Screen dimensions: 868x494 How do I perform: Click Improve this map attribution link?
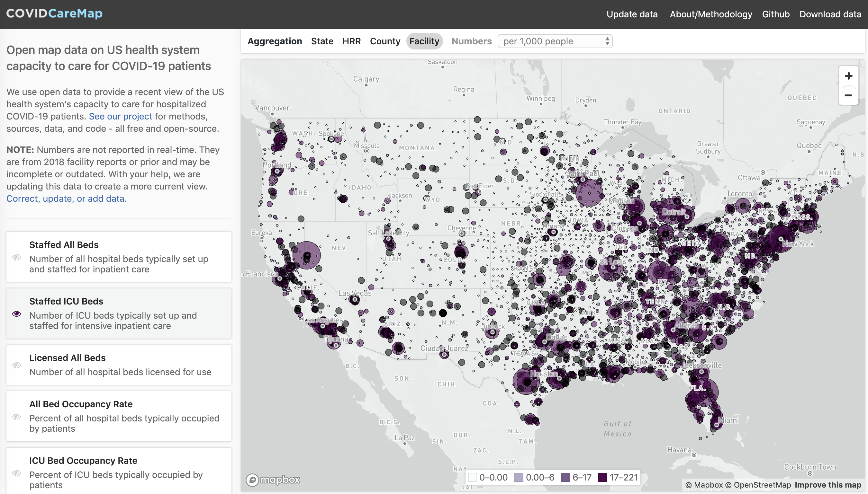827,485
